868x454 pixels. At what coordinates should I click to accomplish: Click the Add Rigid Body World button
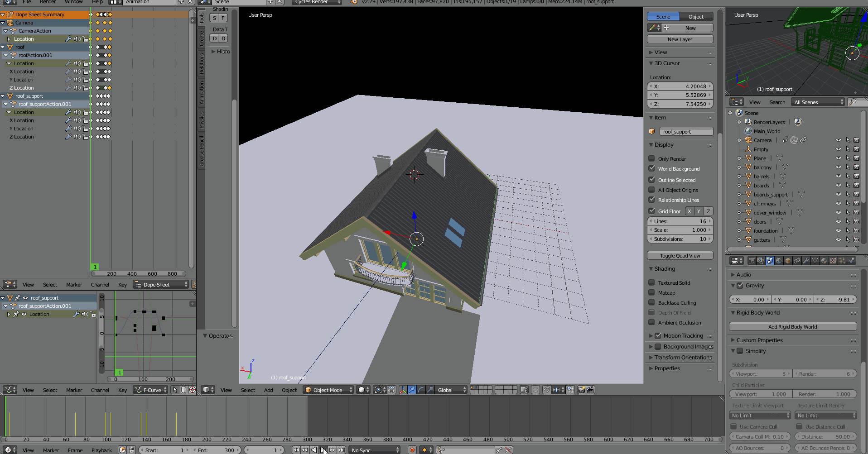click(x=793, y=326)
